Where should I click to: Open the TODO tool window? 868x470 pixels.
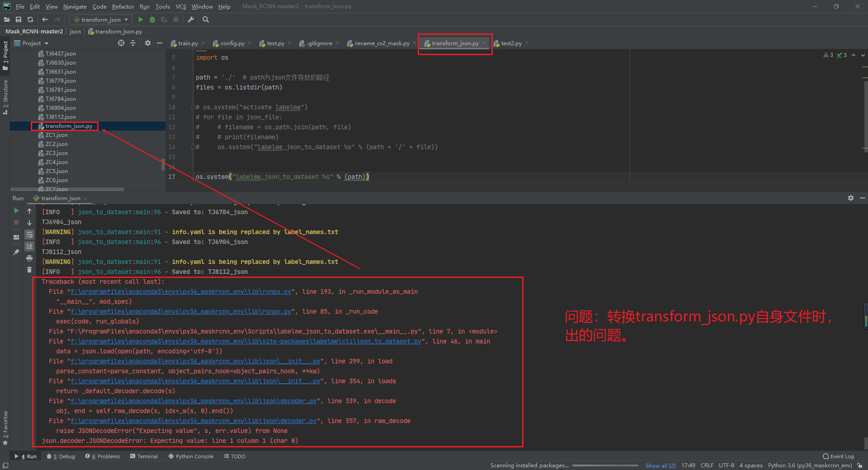(235, 456)
